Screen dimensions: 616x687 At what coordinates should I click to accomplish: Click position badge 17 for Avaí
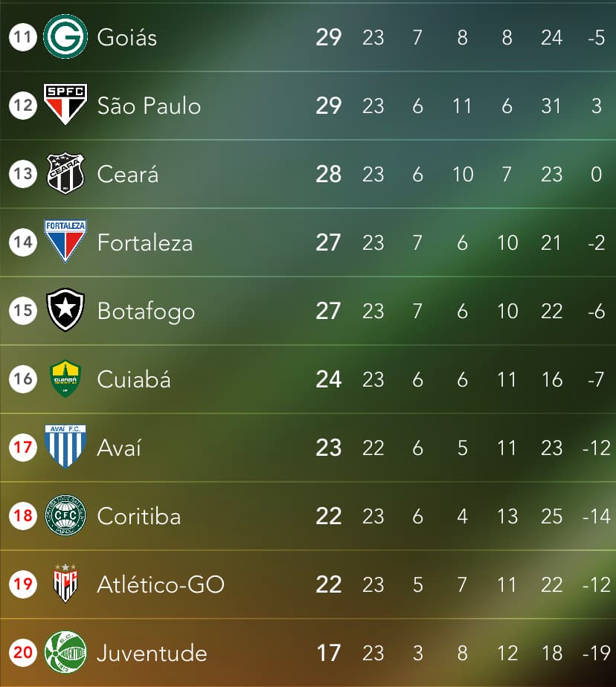point(23,448)
